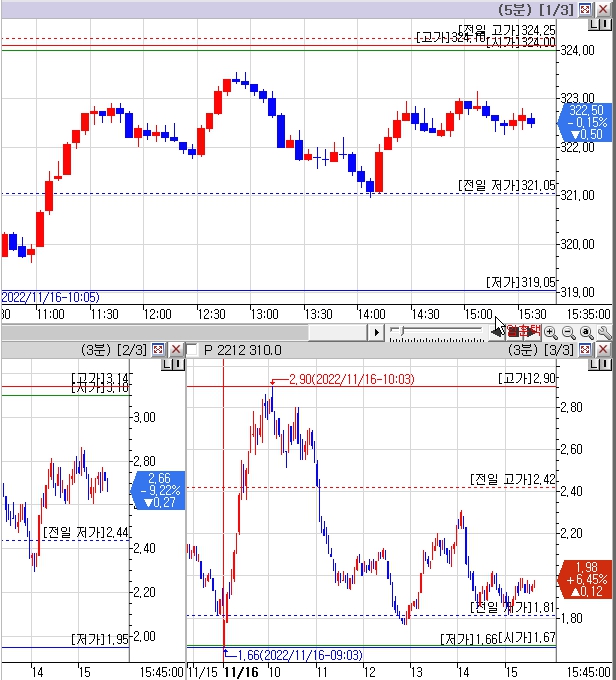Close the 3분 [2/3] chart pane
The height and width of the screenshot is (680, 616).
[176, 350]
